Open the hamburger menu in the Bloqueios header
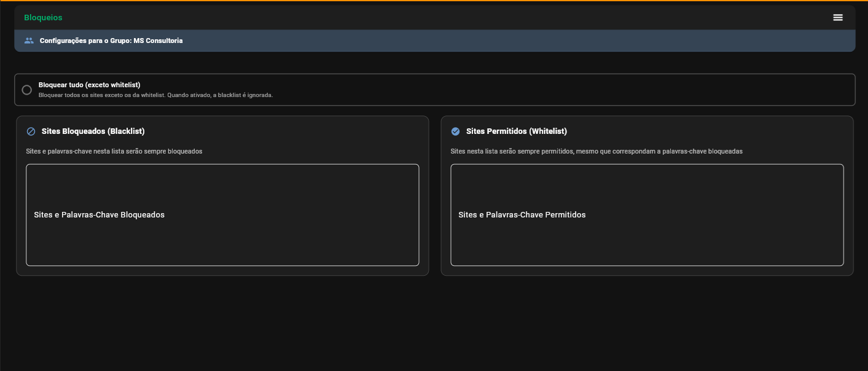Screen dimensions: 868x371 pyautogui.click(x=838, y=17)
